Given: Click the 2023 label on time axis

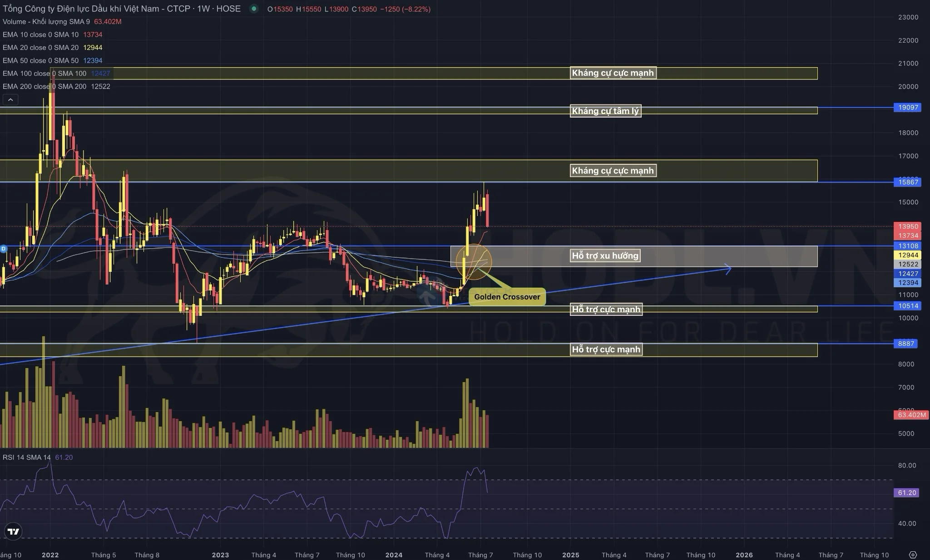Looking at the screenshot, I should pyautogui.click(x=220, y=555).
